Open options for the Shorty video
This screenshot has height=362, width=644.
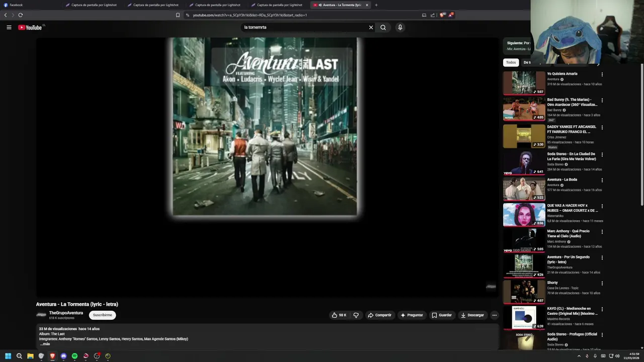(602, 283)
